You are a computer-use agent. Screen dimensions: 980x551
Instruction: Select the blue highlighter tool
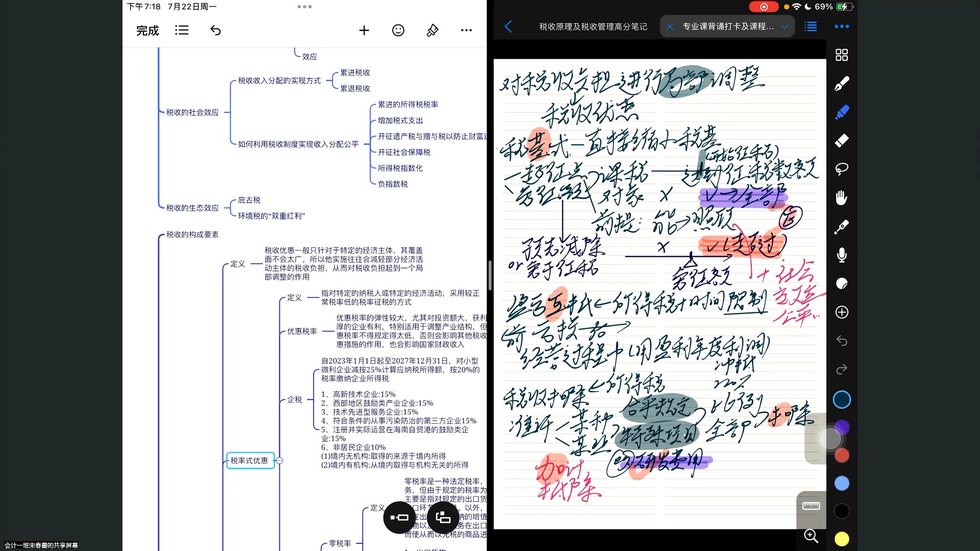(842, 112)
